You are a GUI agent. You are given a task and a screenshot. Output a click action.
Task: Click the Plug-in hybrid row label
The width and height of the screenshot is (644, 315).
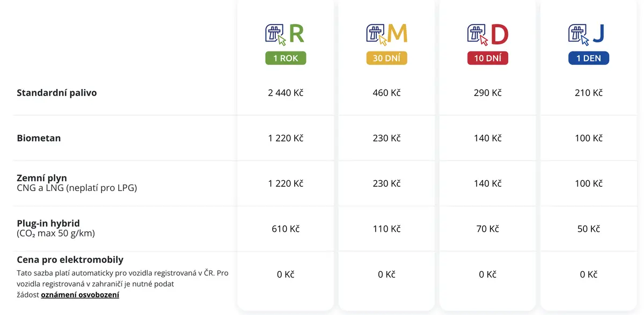(48, 224)
